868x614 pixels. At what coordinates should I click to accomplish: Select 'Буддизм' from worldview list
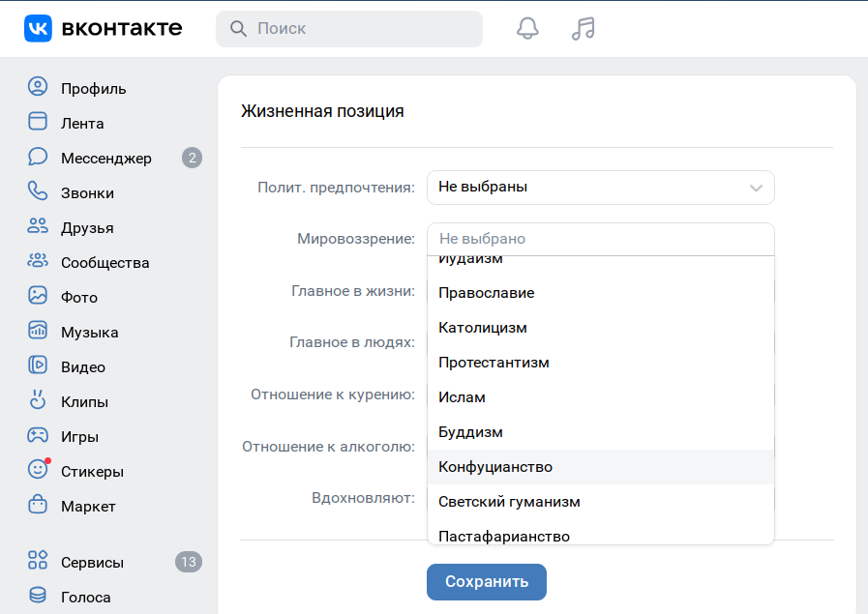470,432
